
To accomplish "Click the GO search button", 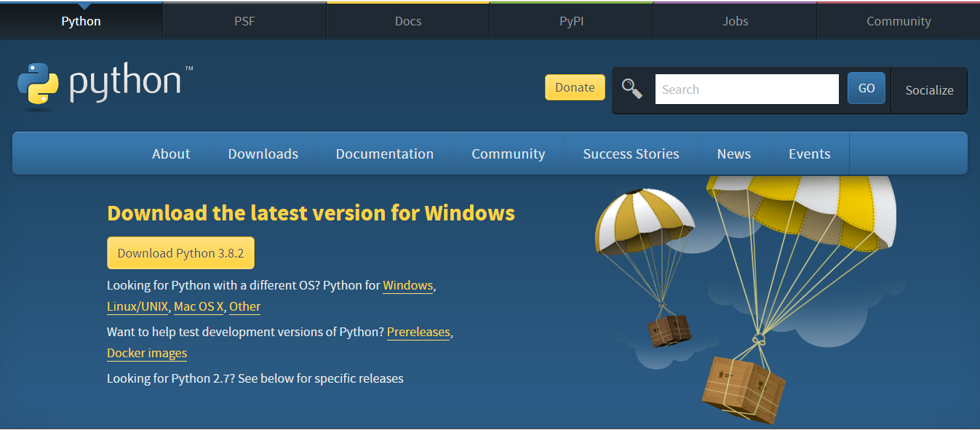I will pyautogui.click(x=867, y=88).
